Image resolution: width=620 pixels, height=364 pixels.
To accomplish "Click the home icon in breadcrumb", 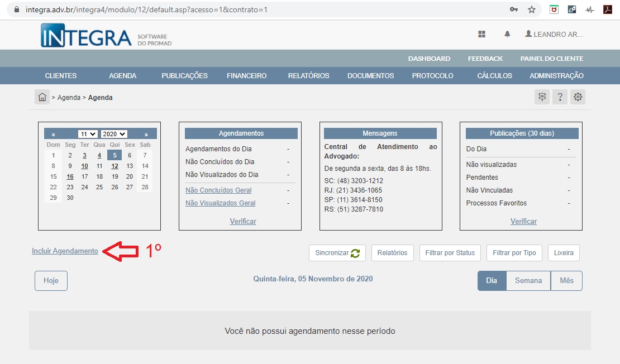I will (42, 97).
